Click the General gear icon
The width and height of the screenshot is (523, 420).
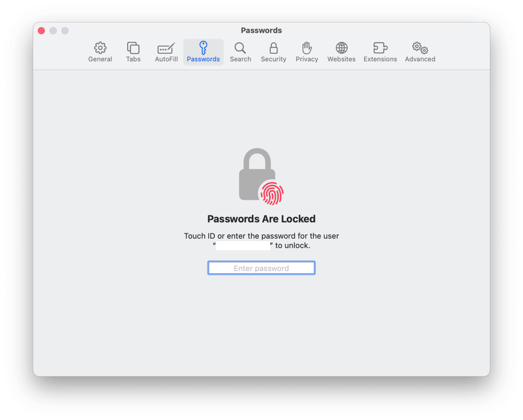pos(100,48)
